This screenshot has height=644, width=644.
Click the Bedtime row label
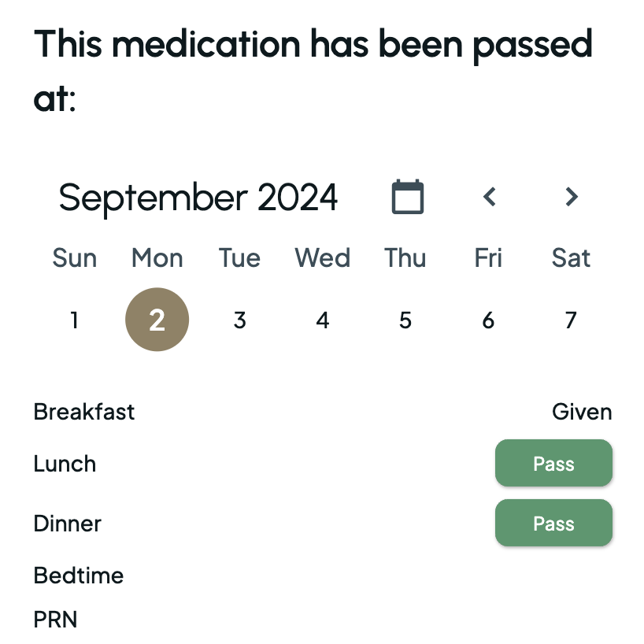(x=79, y=576)
